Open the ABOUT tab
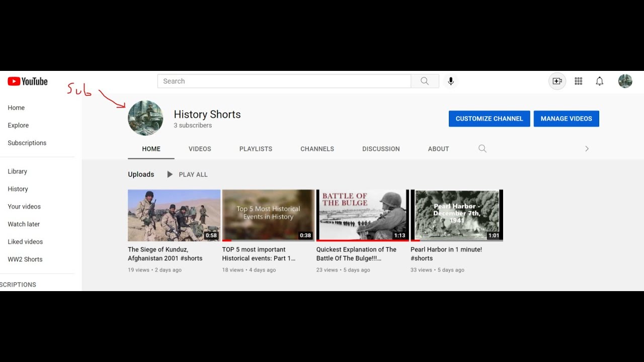The height and width of the screenshot is (362, 644). [x=438, y=149]
